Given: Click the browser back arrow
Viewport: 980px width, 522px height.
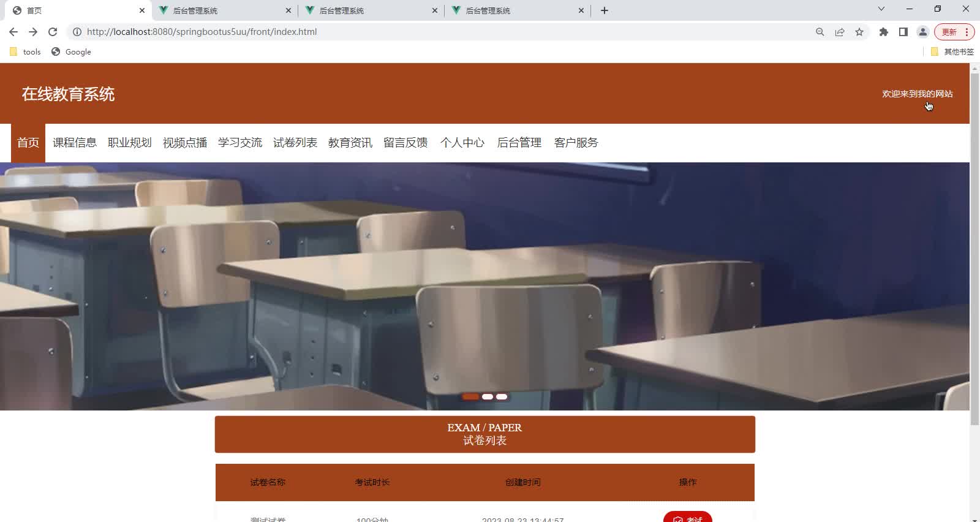Looking at the screenshot, I should click(13, 32).
